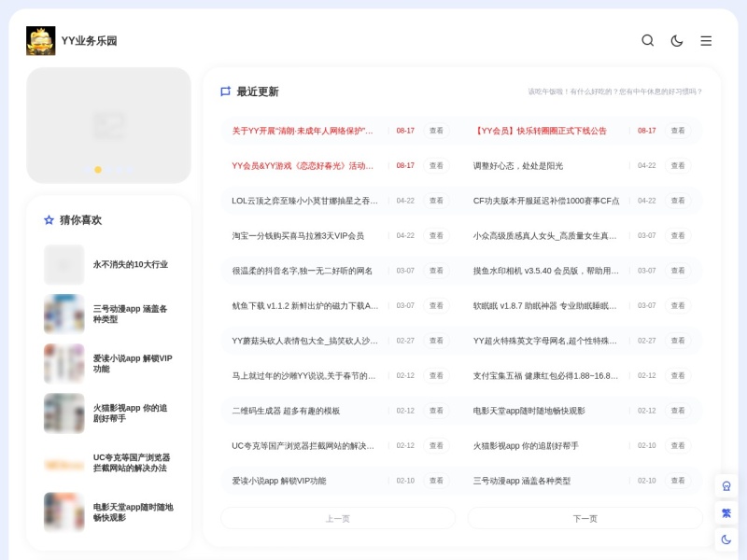
Task: Click the 最近更新 section icon
Action: click(x=225, y=91)
